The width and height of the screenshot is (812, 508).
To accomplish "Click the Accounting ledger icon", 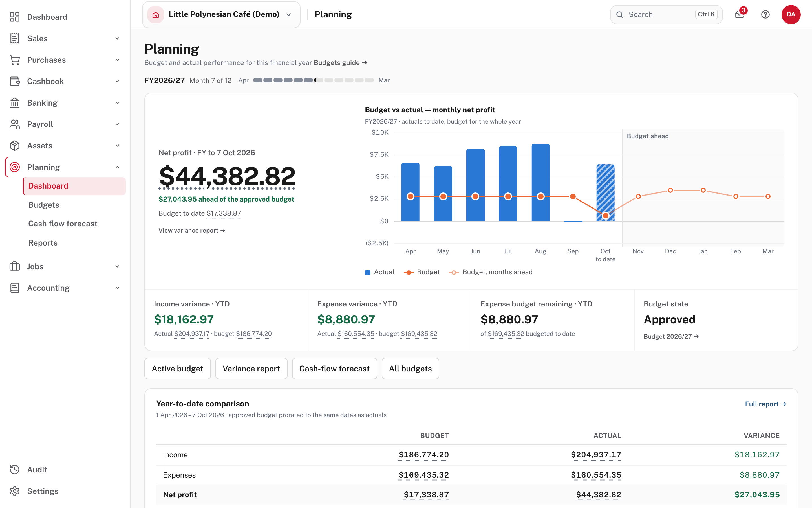I will pyautogui.click(x=14, y=288).
